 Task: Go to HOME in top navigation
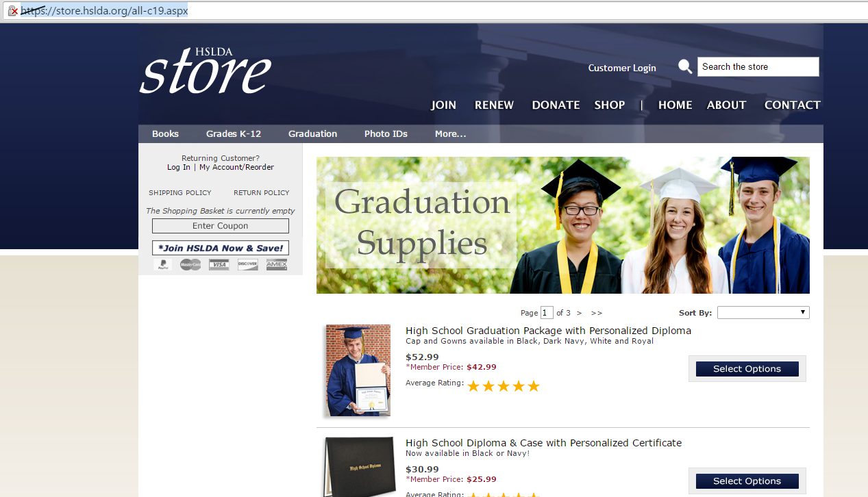(675, 105)
